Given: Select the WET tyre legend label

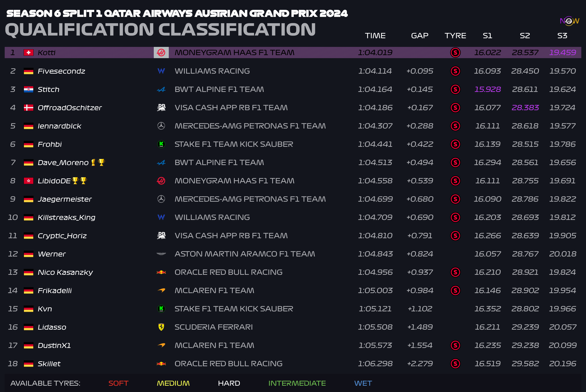Looking at the screenshot, I should [363, 383].
